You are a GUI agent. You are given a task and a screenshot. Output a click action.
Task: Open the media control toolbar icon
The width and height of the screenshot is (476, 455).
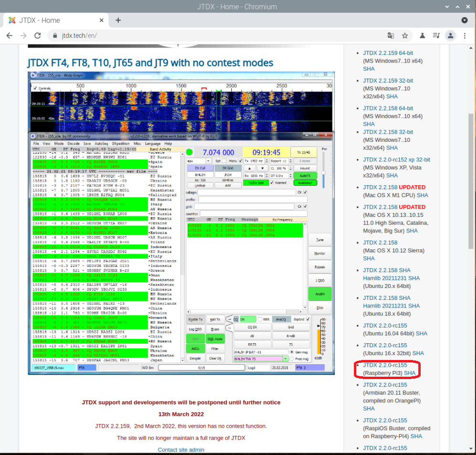tap(436, 35)
